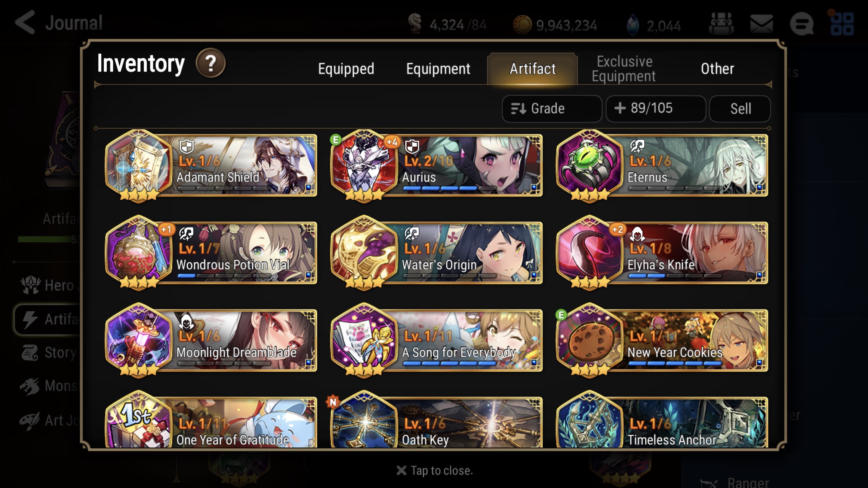Image resolution: width=868 pixels, height=488 pixels.
Task: Select the Wondrous Potion Vial card
Action: 211,253
